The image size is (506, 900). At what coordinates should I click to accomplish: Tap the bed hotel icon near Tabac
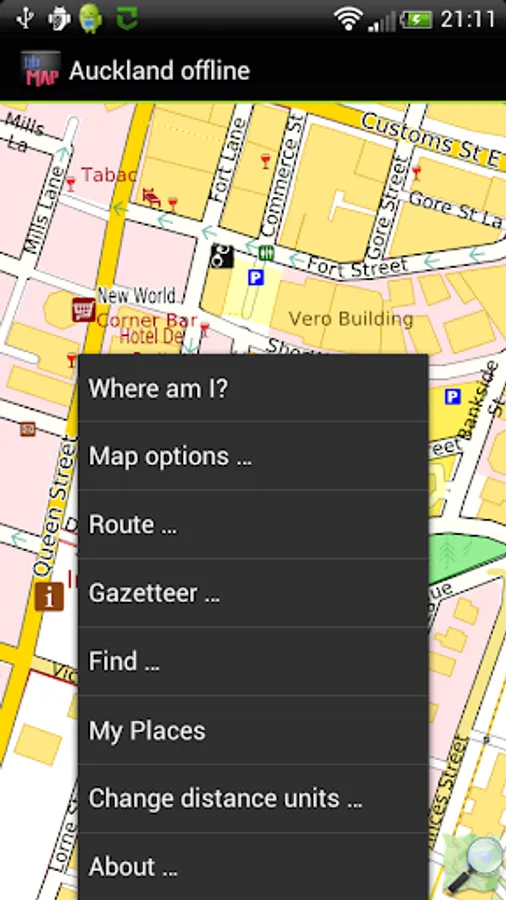click(x=151, y=197)
